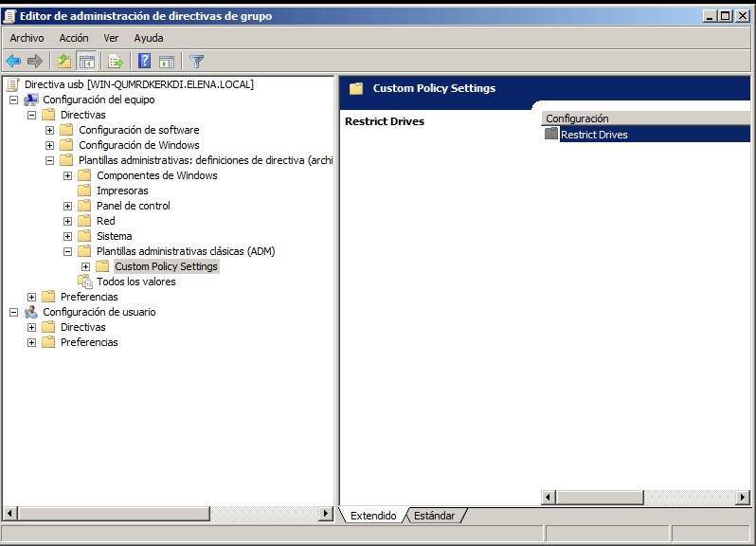Viewport: 756px width, 546px height.
Task: Open the Archivo menu
Action: [27, 38]
